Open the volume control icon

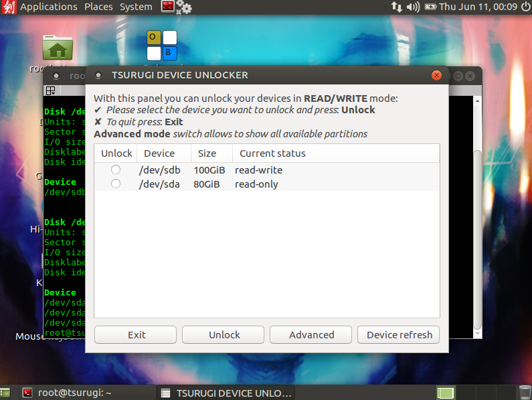coord(413,7)
